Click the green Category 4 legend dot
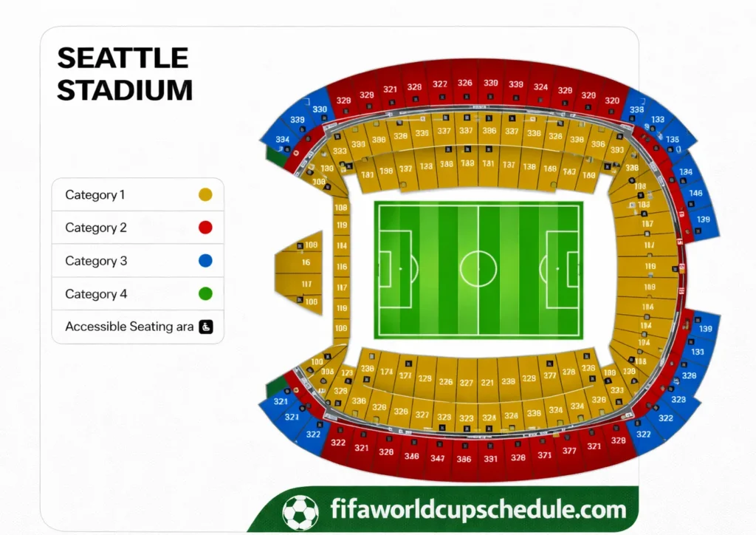The width and height of the screenshot is (756, 535). point(205,294)
